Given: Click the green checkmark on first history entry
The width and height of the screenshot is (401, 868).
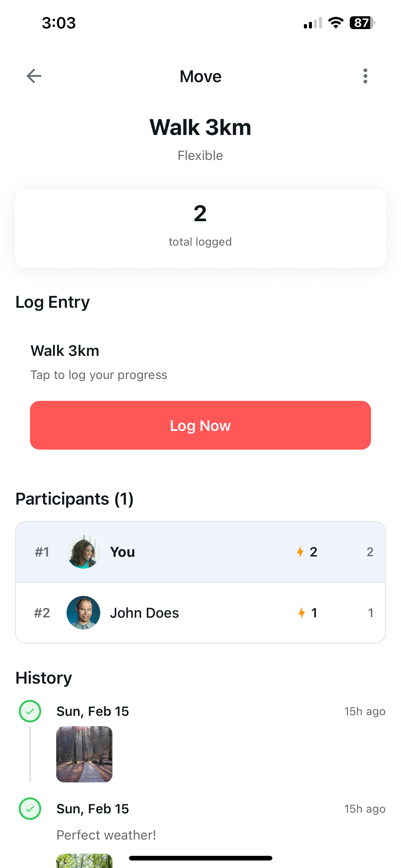Looking at the screenshot, I should [30, 711].
